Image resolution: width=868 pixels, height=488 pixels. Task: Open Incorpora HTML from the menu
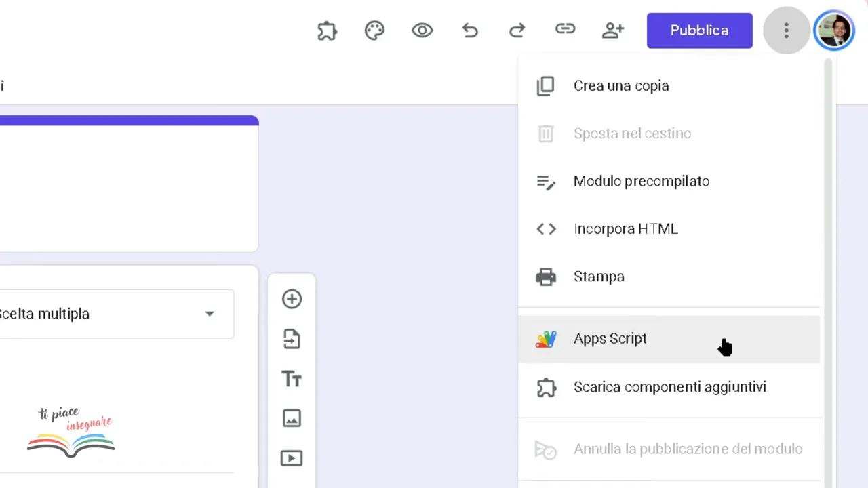coord(669,229)
